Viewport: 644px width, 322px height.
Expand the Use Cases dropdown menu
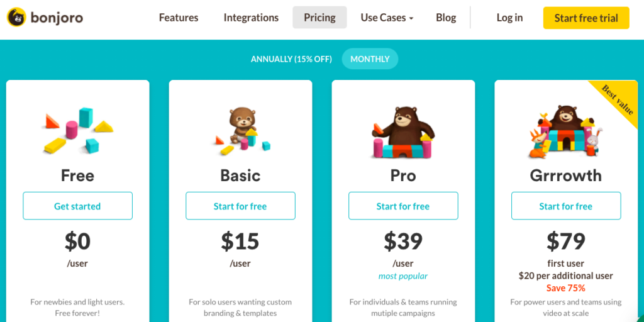(x=387, y=18)
